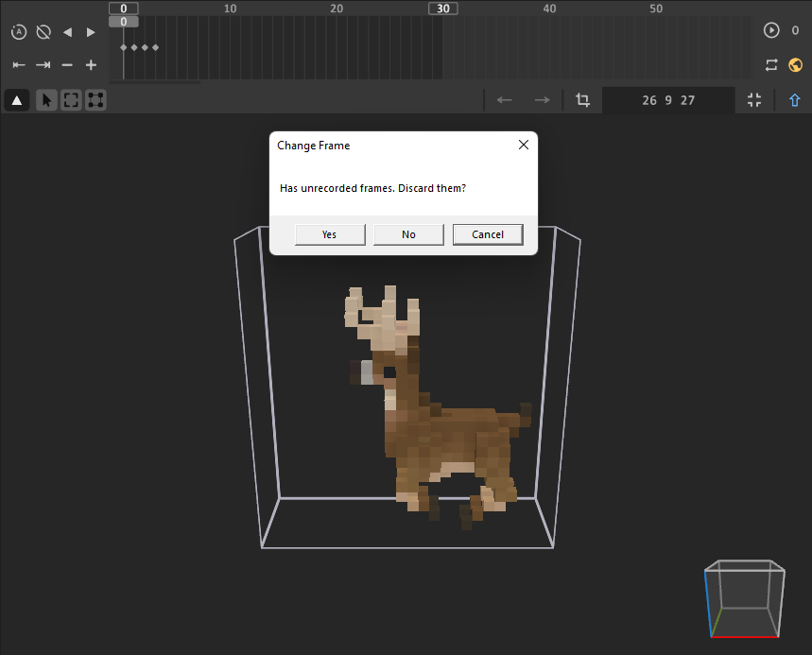Image resolution: width=812 pixels, height=655 pixels.
Task: Select the first keyframe diamond
Action: (x=123, y=47)
